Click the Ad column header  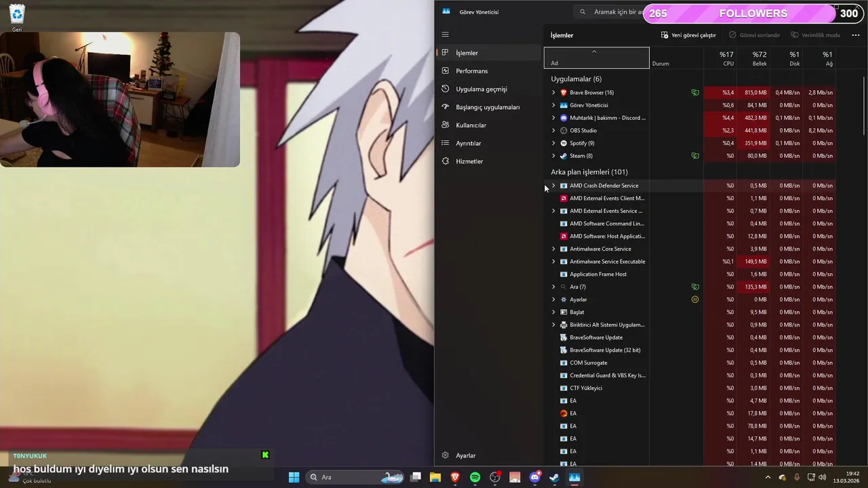(597, 58)
